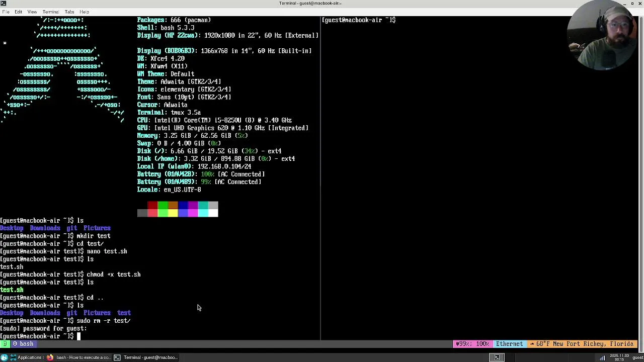Click the 'Pictures' folder in the first listing
The height and width of the screenshot is (362, 644).
(x=97, y=228)
